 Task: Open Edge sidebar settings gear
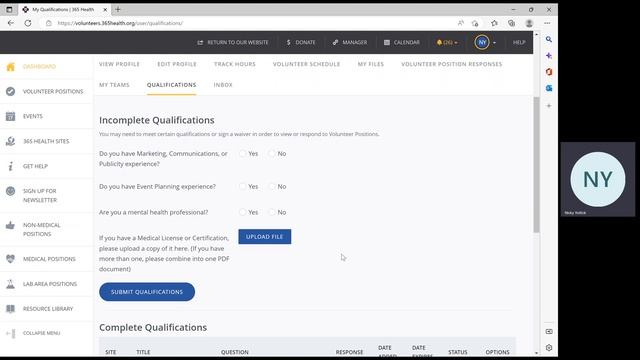point(549,348)
